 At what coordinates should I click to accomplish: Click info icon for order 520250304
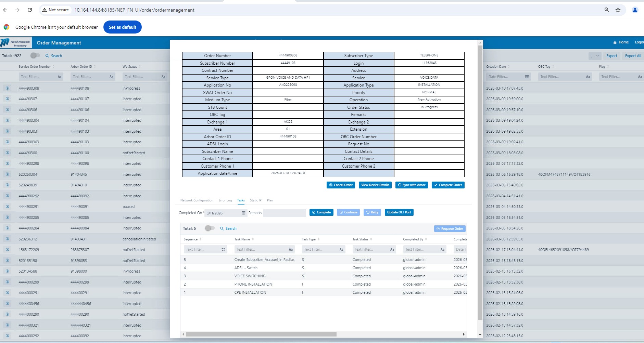click(x=7, y=174)
